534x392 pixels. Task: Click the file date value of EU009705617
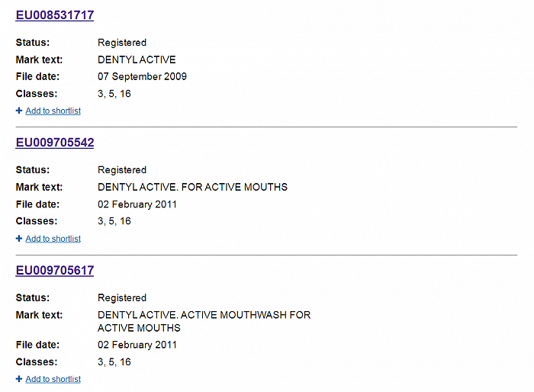(137, 345)
